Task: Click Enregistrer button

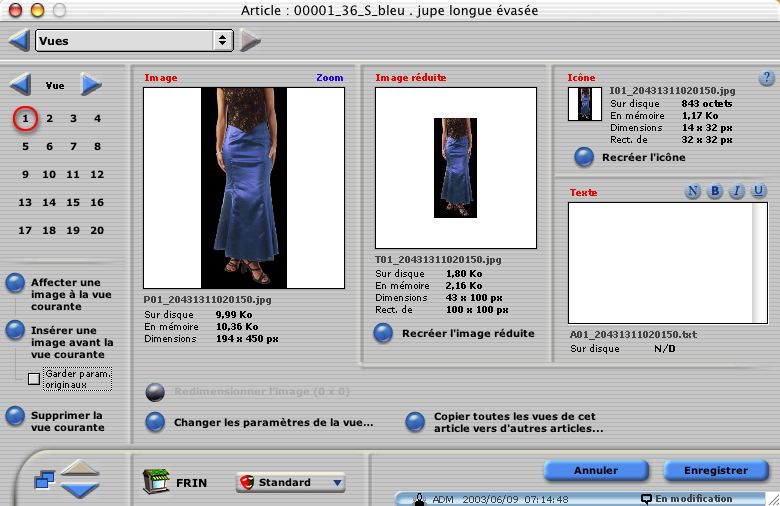Action: tap(716, 470)
